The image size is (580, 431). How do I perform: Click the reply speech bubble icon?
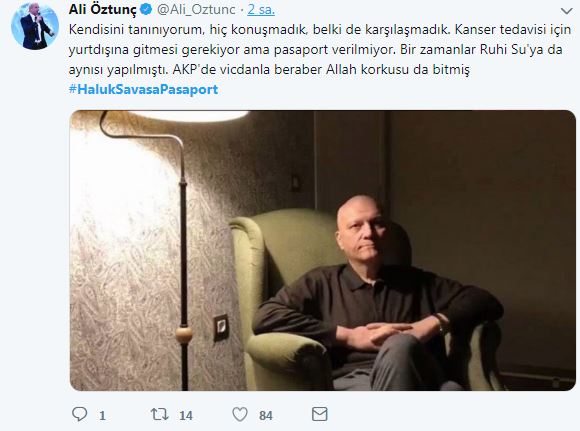[79, 414]
